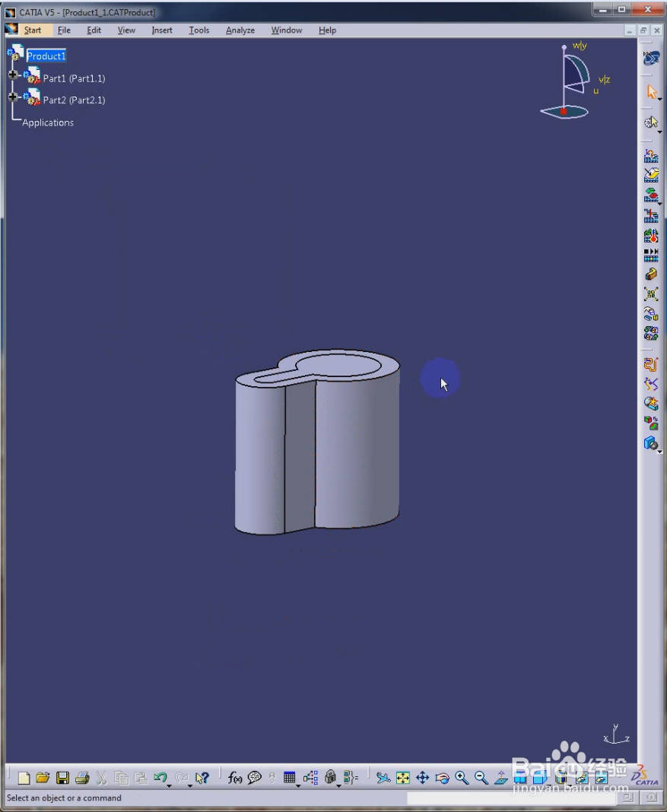
Task: Click the Explode icon with four arrows
Action: click(651, 294)
